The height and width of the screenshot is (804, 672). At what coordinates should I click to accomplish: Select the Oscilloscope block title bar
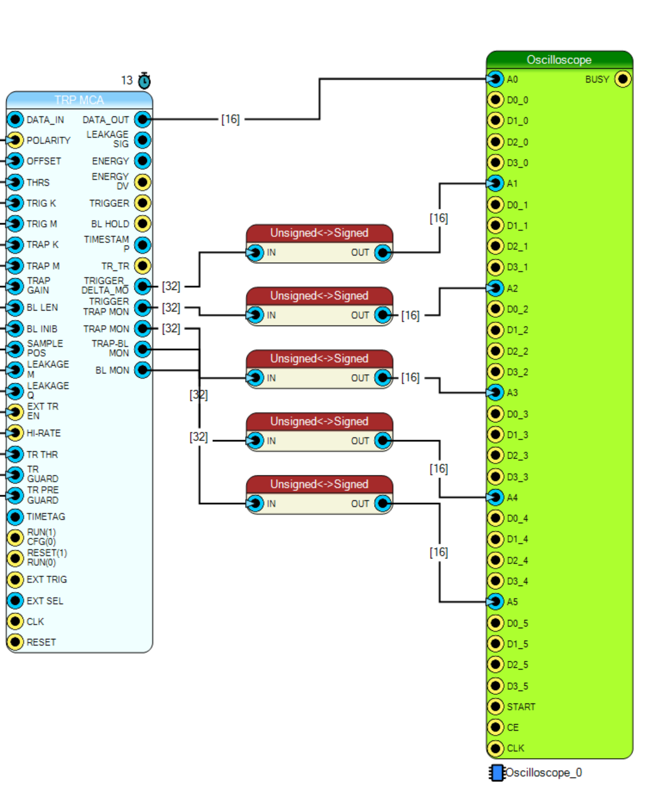(560, 60)
